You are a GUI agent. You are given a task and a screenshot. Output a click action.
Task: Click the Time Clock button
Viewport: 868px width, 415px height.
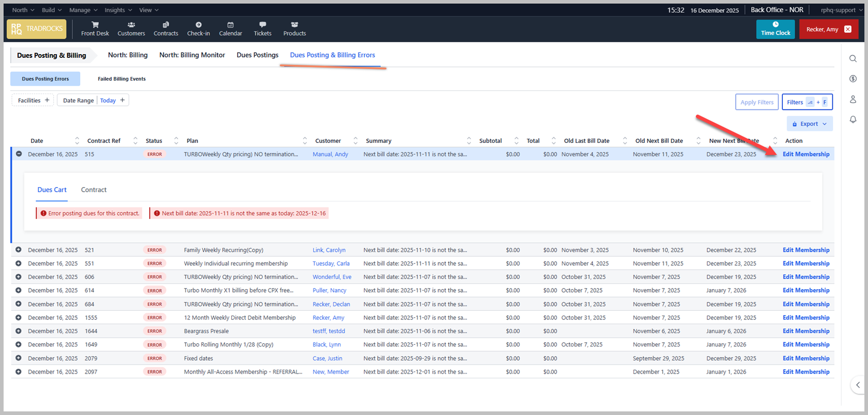[775, 29]
